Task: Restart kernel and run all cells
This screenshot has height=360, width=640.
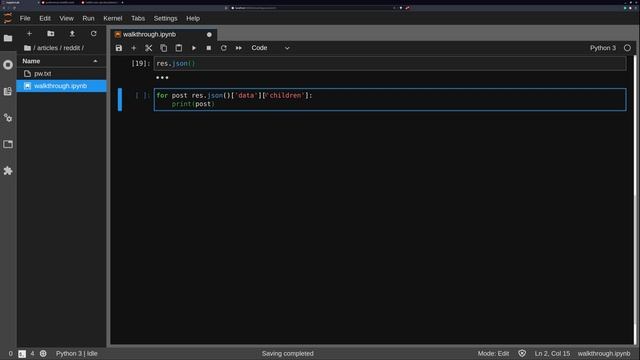Action: (x=239, y=48)
